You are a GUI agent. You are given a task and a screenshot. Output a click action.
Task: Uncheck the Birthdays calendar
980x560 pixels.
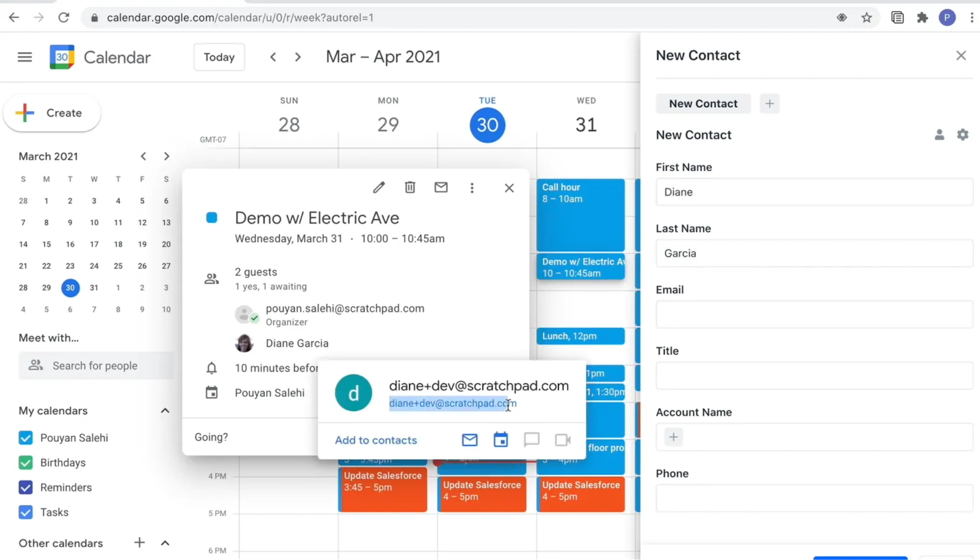(26, 463)
